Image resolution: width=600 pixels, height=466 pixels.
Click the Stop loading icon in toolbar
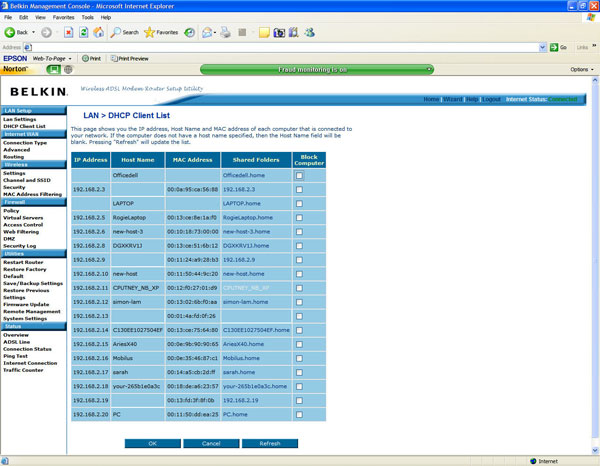coord(68,32)
